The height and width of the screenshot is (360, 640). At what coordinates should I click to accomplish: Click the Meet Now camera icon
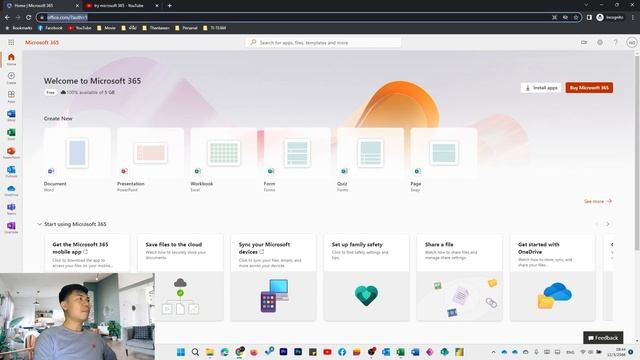tap(584, 42)
